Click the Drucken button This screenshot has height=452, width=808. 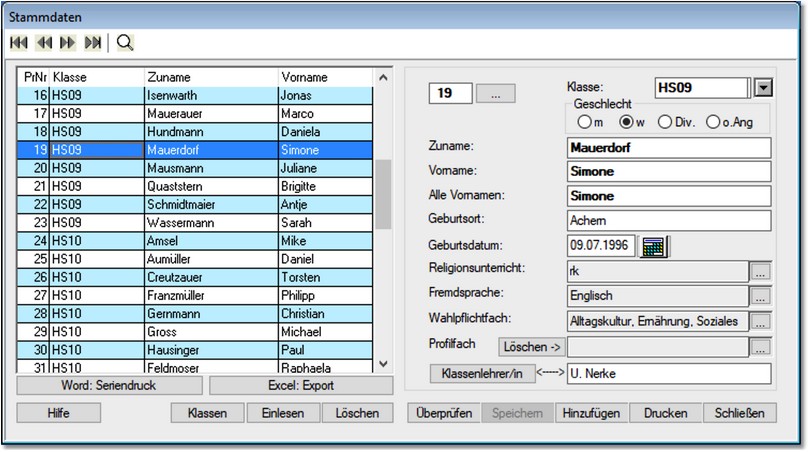[x=666, y=413]
